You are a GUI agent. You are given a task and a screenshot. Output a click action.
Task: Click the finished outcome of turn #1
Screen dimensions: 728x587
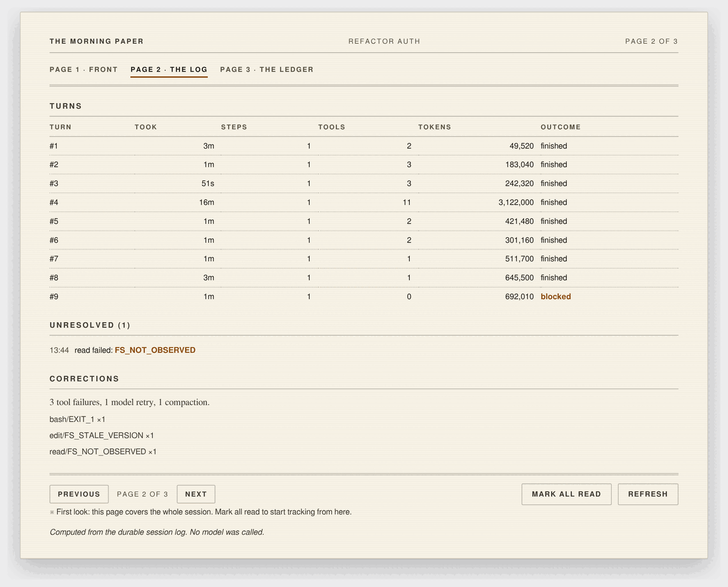click(x=554, y=146)
